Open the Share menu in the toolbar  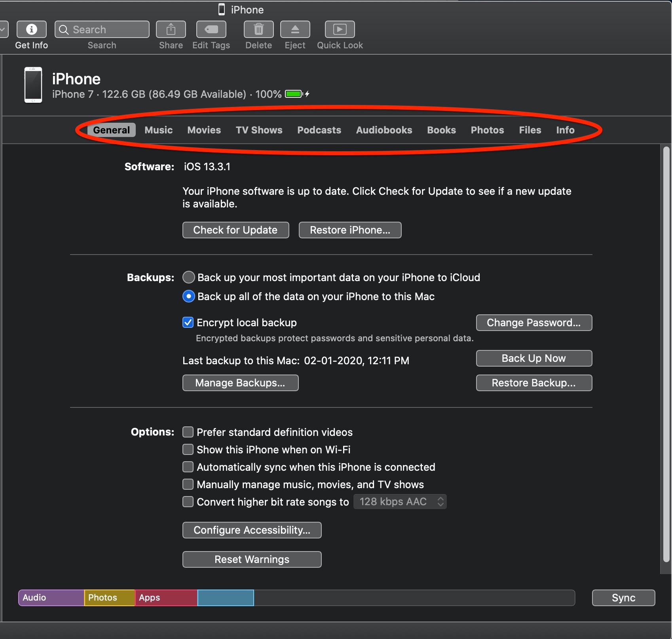pyautogui.click(x=171, y=29)
